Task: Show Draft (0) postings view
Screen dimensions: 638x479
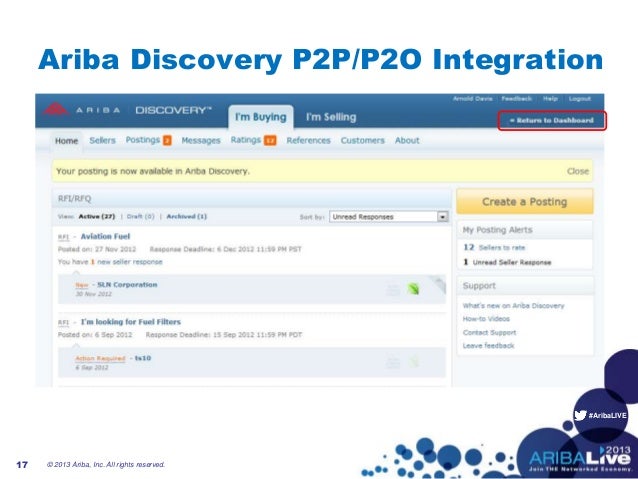Action: [140, 217]
